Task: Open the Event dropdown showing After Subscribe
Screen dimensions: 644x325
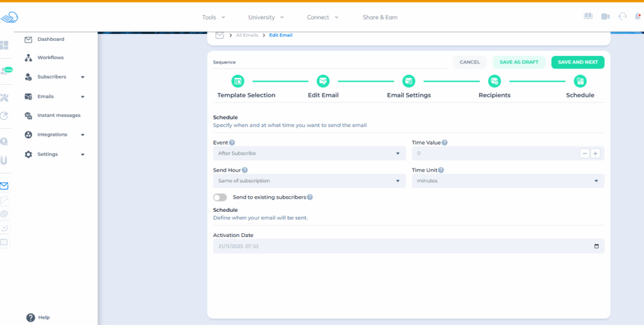Action: [x=309, y=153]
